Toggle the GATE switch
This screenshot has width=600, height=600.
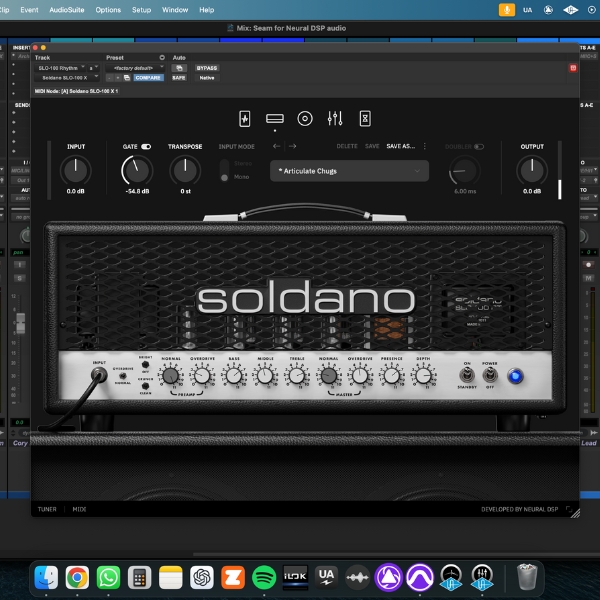[x=146, y=147]
